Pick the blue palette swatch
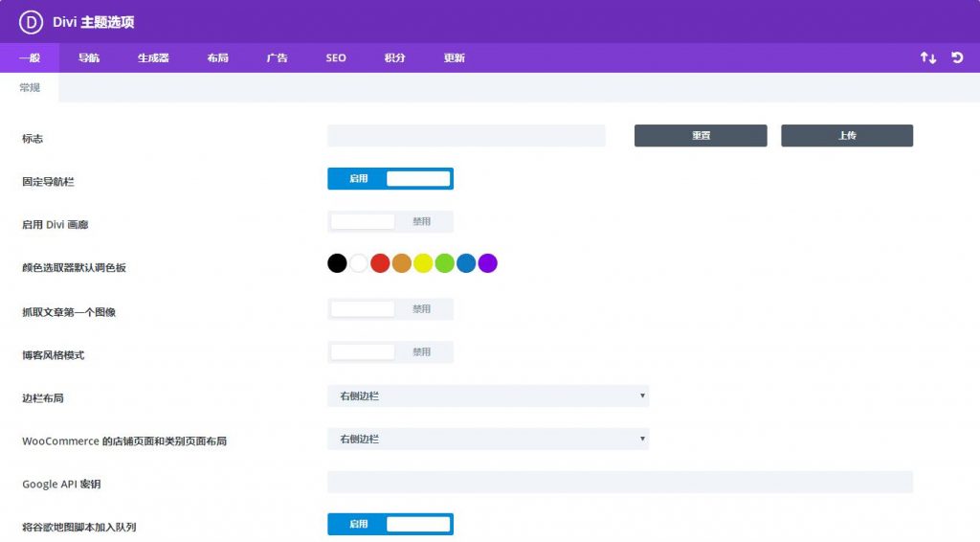Screen dimensions: 980x542 (x=466, y=263)
